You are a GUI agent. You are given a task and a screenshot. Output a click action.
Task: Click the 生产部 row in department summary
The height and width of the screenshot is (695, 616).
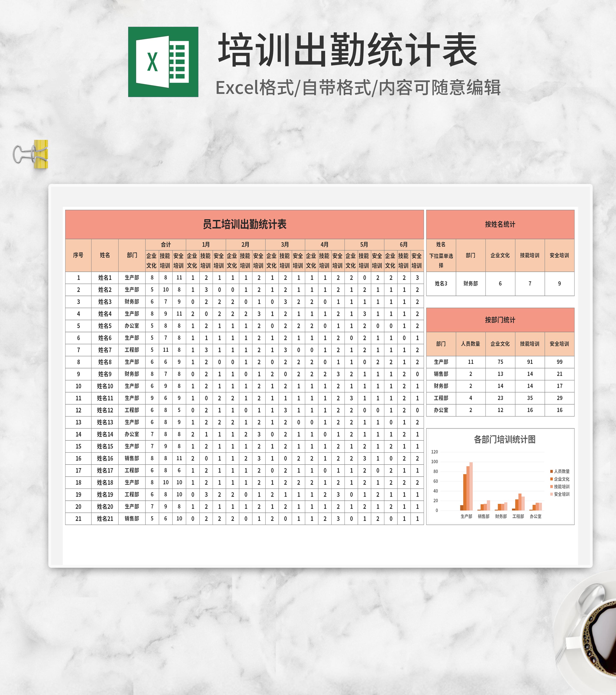coord(441,362)
